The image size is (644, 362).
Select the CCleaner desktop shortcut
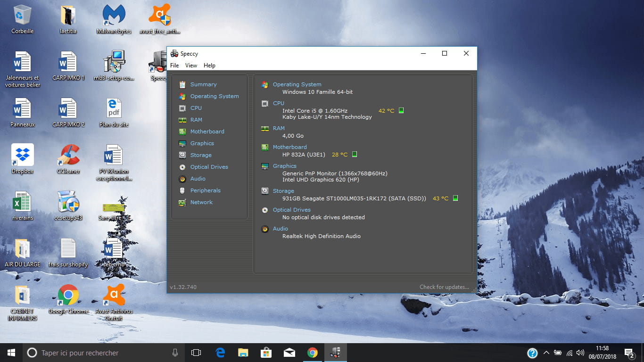click(x=68, y=159)
